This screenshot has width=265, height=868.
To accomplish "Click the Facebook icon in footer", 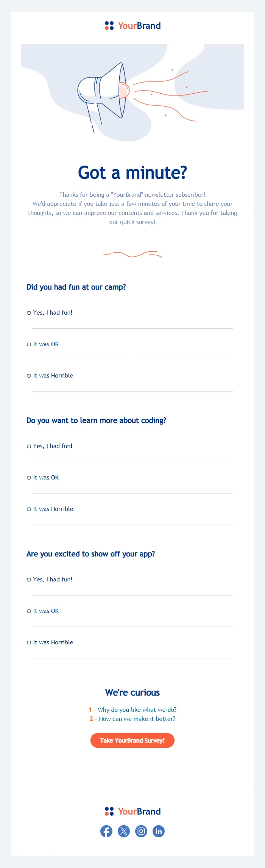I will point(106,831).
